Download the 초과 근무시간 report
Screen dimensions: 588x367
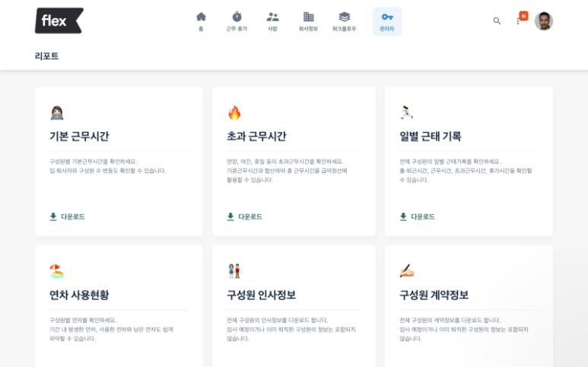tap(244, 217)
